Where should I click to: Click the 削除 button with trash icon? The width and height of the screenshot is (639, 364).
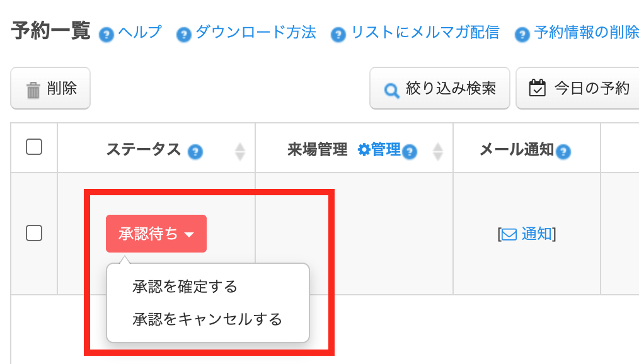pos(50,88)
